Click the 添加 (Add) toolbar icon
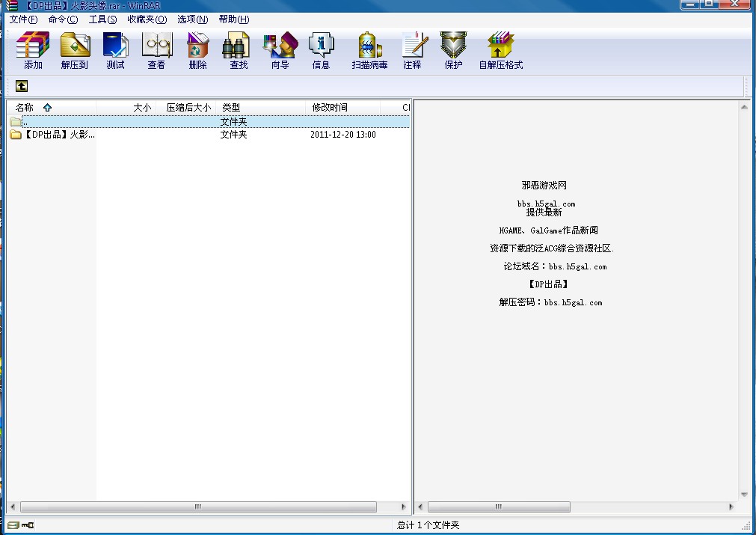This screenshot has width=756, height=535. click(x=33, y=50)
